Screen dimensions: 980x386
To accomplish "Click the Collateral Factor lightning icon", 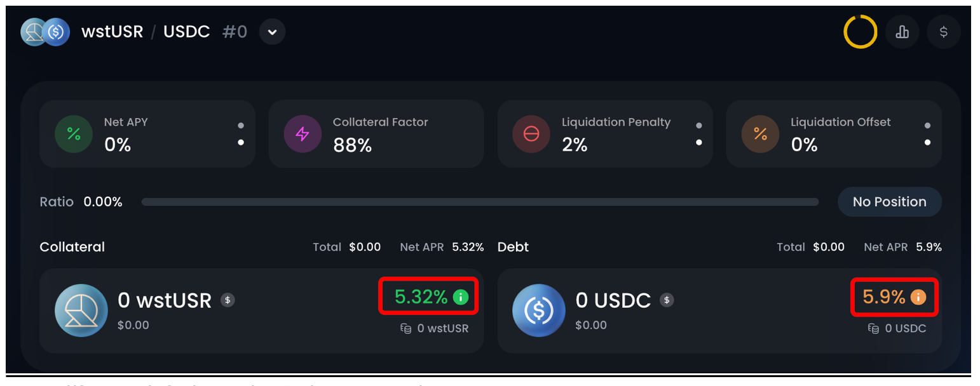I will (303, 133).
